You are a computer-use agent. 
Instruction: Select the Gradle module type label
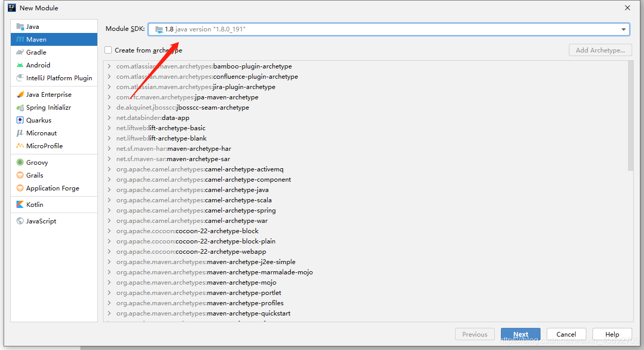pos(36,52)
